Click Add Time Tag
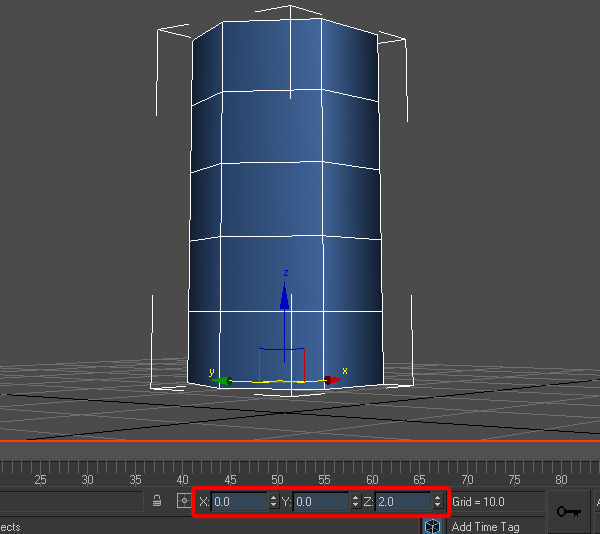The width and height of the screenshot is (600, 534). (x=485, y=527)
